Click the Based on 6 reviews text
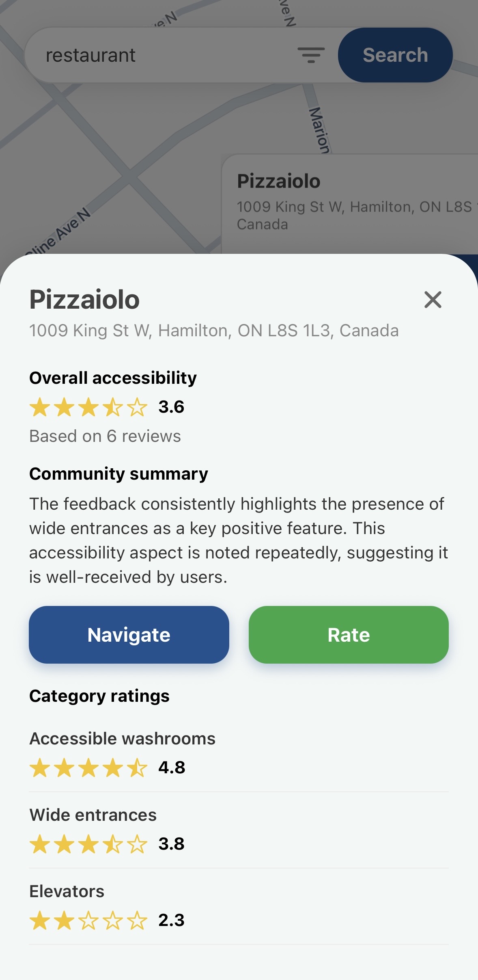The height and width of the screenshot is (980, 478). 105,436
